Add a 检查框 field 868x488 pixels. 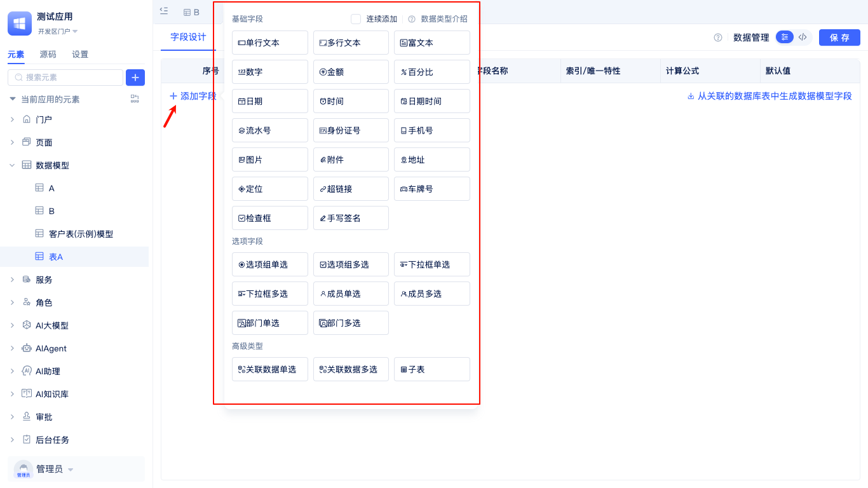pyautogui.click(x=270, y=218)
